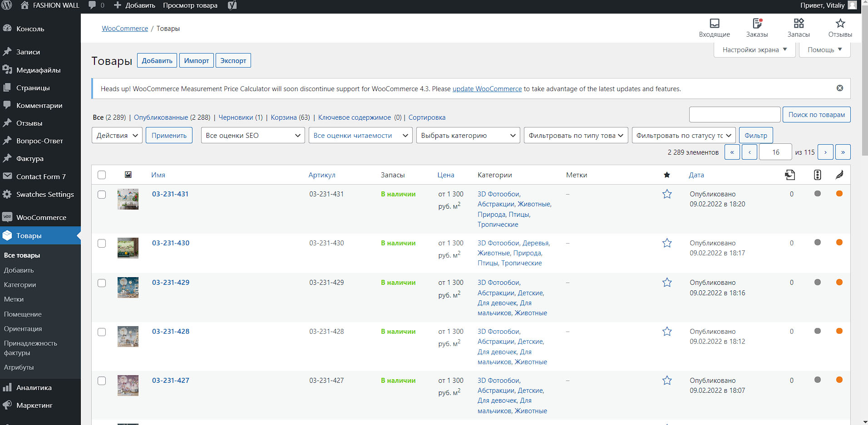Screen dimensions: 868x425
Task: Open the Черновики drafts filter link
Action: click(x=236, y=117)
